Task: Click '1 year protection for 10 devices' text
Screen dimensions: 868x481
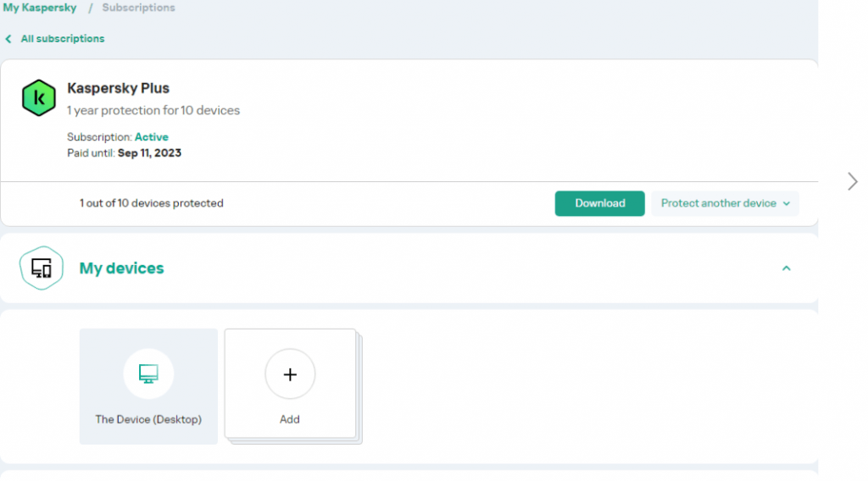Action: tap(153, 111)
